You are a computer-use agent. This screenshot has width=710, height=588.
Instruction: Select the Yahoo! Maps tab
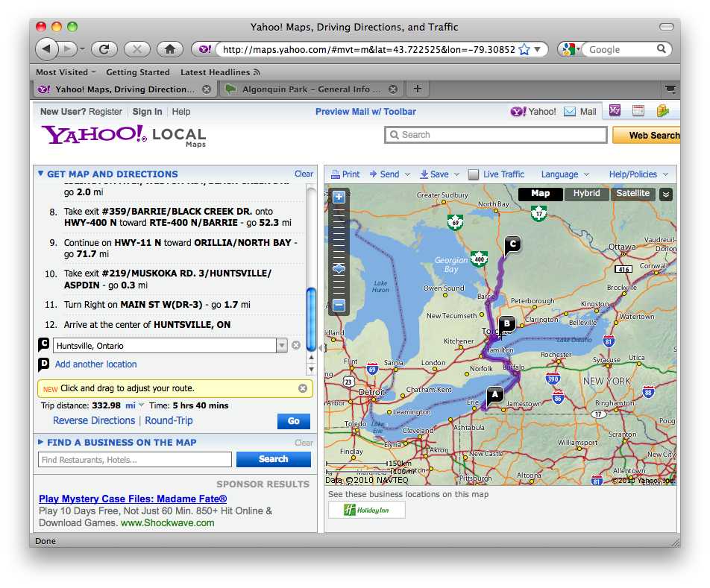125,89
